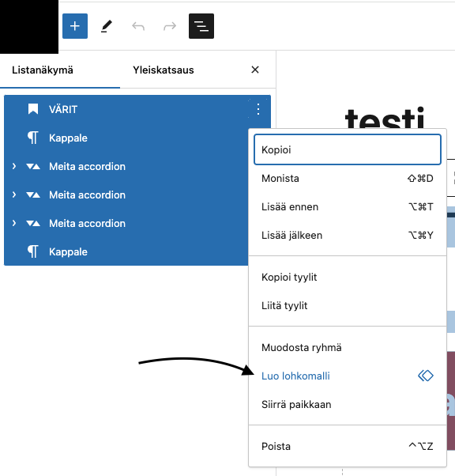The height and width of the screenshot is (476, 455).
Task: Click the blue block inserter plus button
Action: [x=75, y=26]
